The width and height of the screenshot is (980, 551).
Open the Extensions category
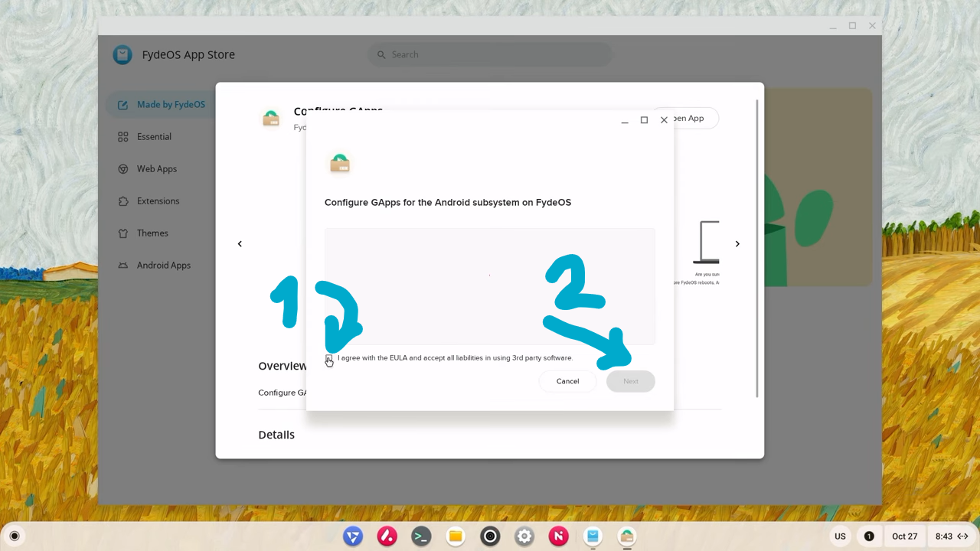(158, 201)
